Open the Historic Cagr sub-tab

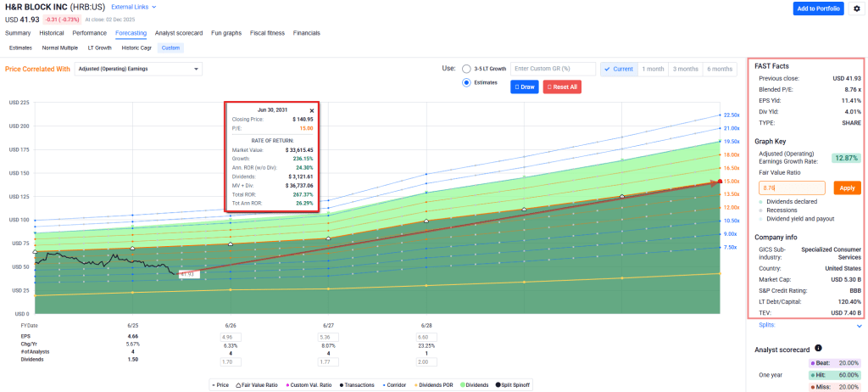click(136, 48)
